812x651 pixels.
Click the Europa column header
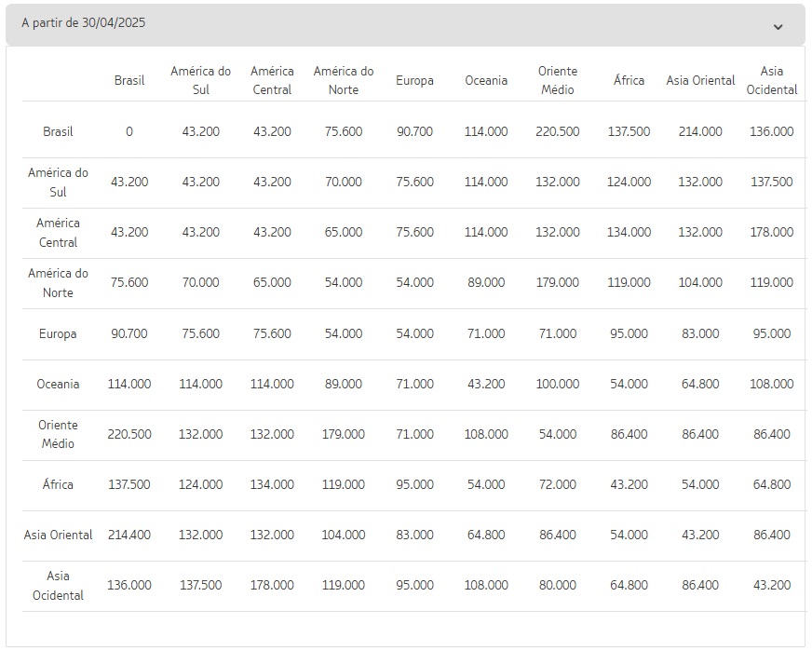click(414, 81)
